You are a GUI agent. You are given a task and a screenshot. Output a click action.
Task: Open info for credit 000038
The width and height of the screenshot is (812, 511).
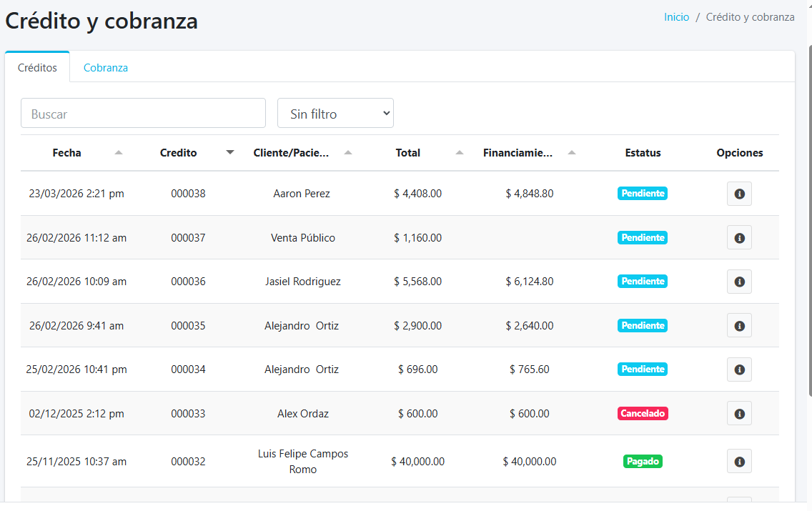click(x=739, y=194)
